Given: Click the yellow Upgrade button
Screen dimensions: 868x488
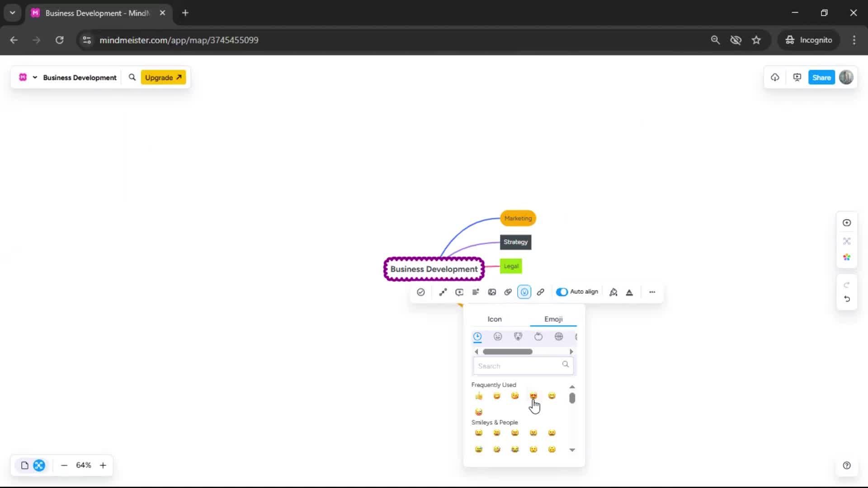Looking at the screenshot, I should (x=163, y=77).
